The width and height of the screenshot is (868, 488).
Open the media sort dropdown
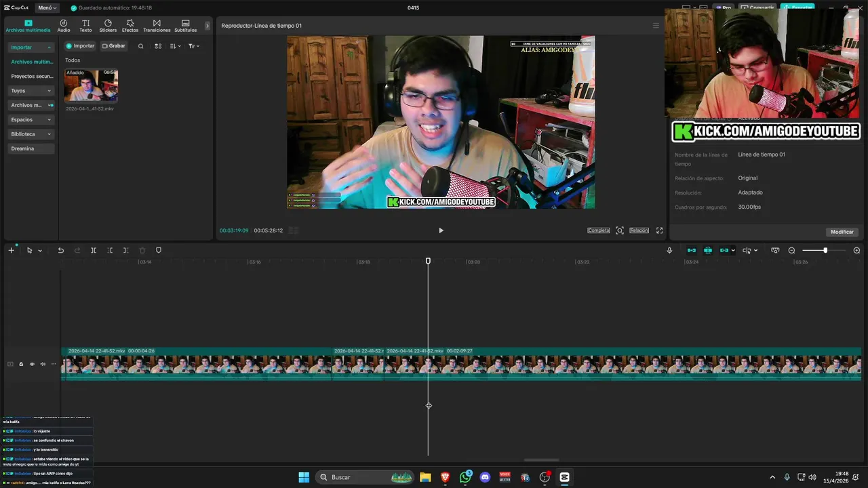point(175,46)
